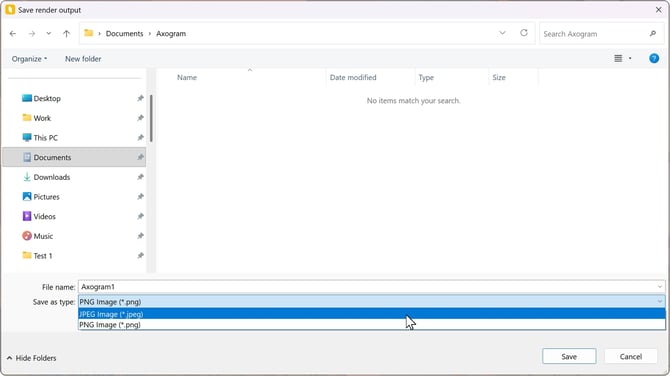Choose PNG Image (*.png) from dropdown list

pyautogui.click(x=371, y=325)
